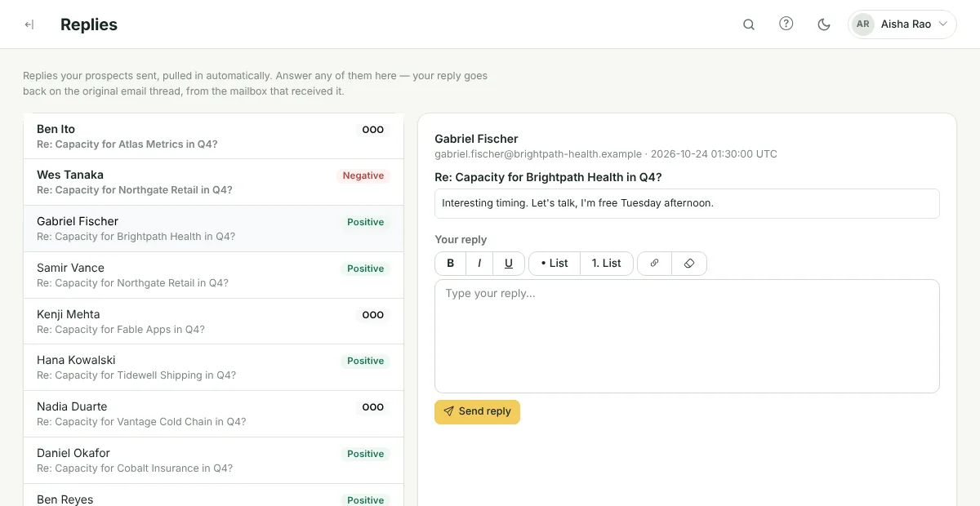This screenshot has width=980, height=506.
Task: Click the Send reply button
Action: click(x=477, y=411)
